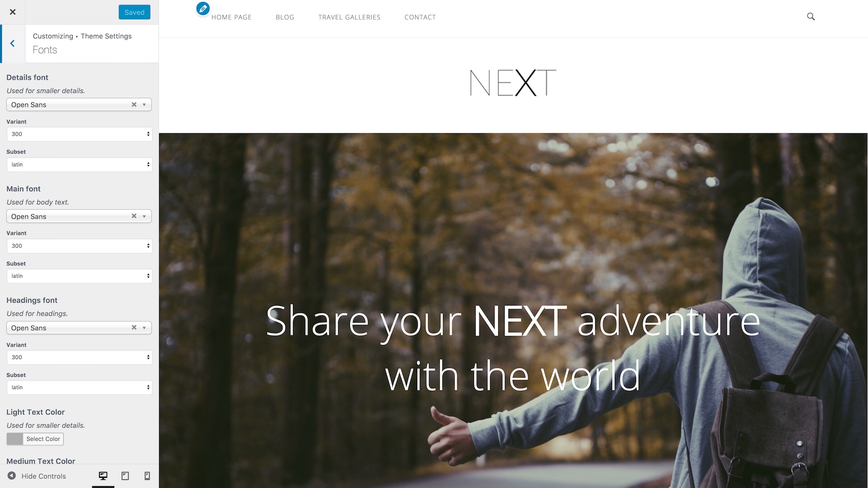This screenshot has height=488, width=868.
Task: Click the close/X button in top left
Action: 12,11
